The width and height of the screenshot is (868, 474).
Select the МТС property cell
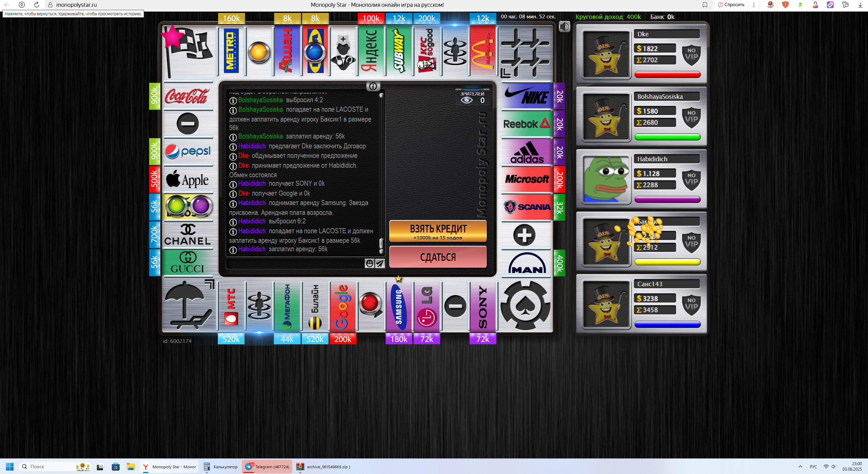click(x=231, y=307)
